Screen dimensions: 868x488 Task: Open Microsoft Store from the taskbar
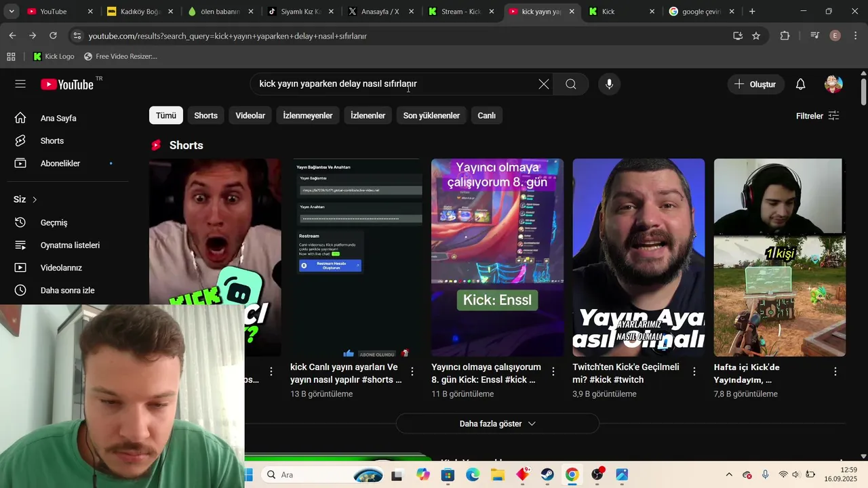click(x=448, y=474)
